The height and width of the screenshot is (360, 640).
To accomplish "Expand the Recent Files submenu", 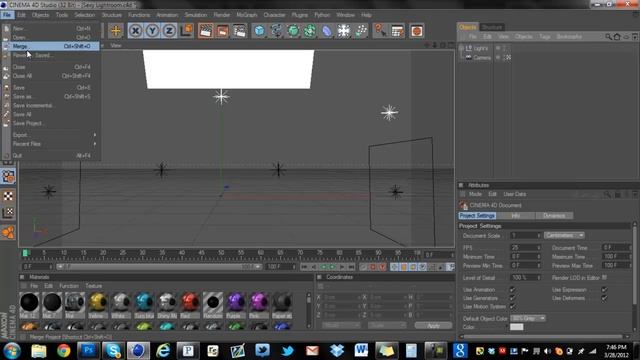I will pyautogui.click(x=51, y=144).
